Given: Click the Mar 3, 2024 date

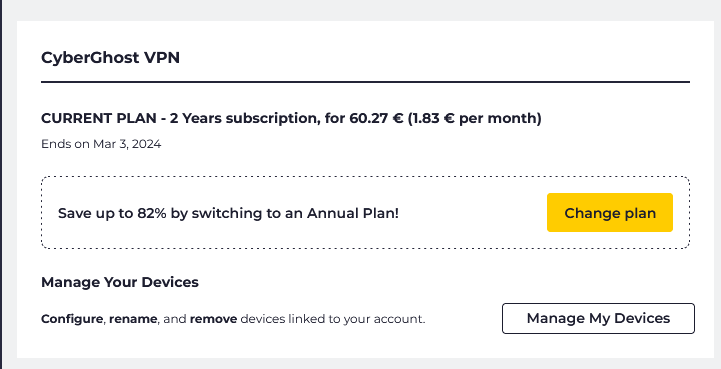Looking at the screenshot, I should pos(127,144).
